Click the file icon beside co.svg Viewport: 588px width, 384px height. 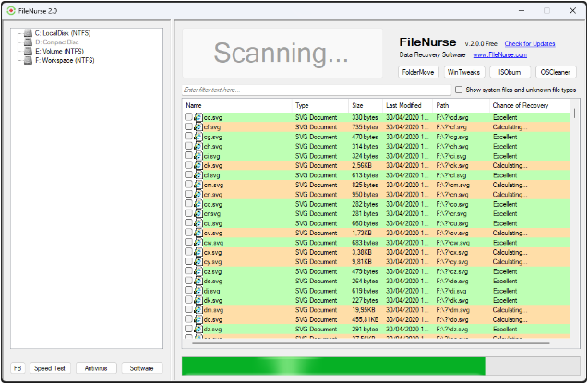[198, 204]
